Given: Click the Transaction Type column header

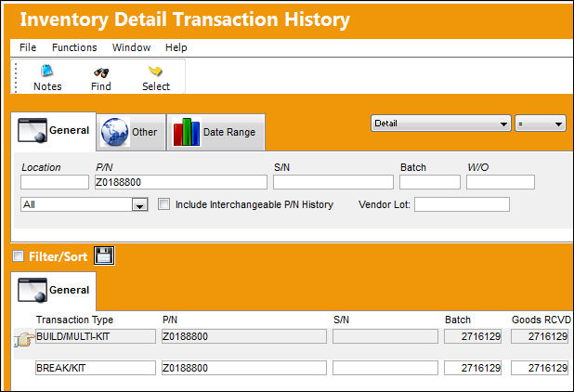Looking at the screenshot, I should 74,320.
